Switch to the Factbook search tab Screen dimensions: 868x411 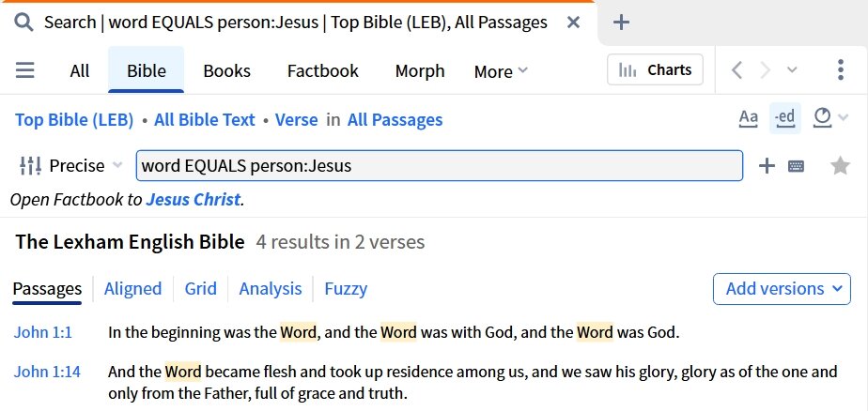point(323,70)
